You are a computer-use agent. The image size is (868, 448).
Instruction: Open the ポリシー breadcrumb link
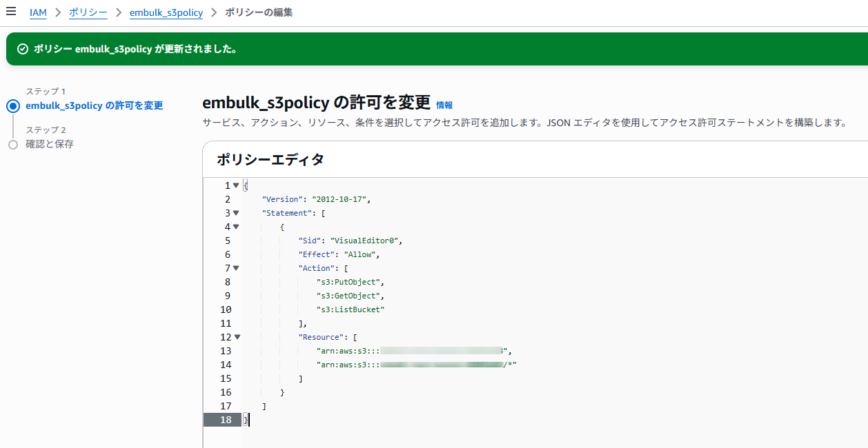click(88, 12)
